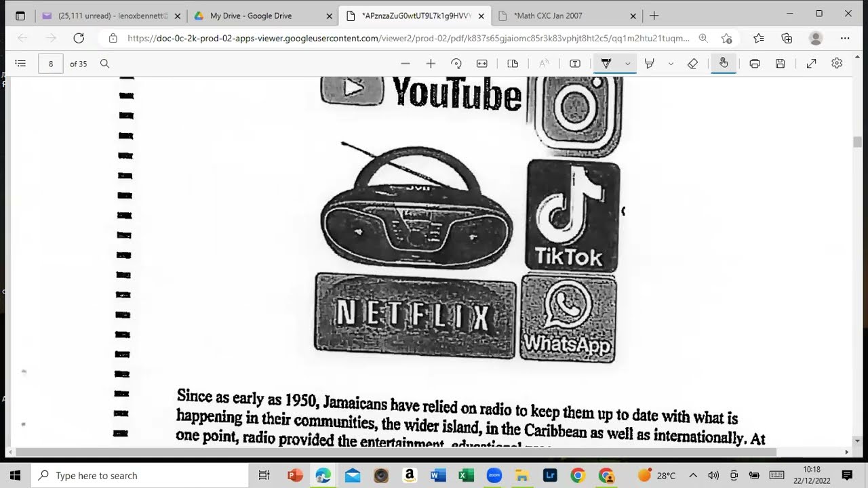Screen dimensions: 868x488
Task: Zoom out of the PDF page
Action: click(x=406, y=64)
